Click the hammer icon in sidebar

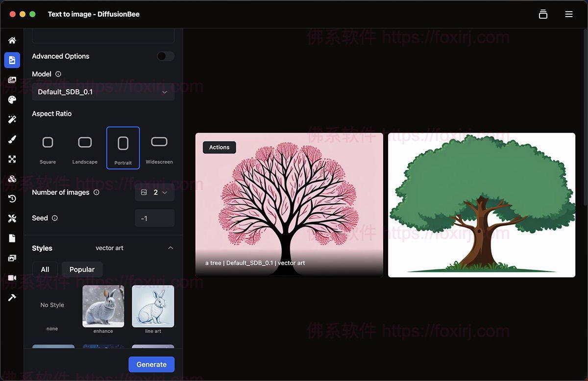[12, 297]
